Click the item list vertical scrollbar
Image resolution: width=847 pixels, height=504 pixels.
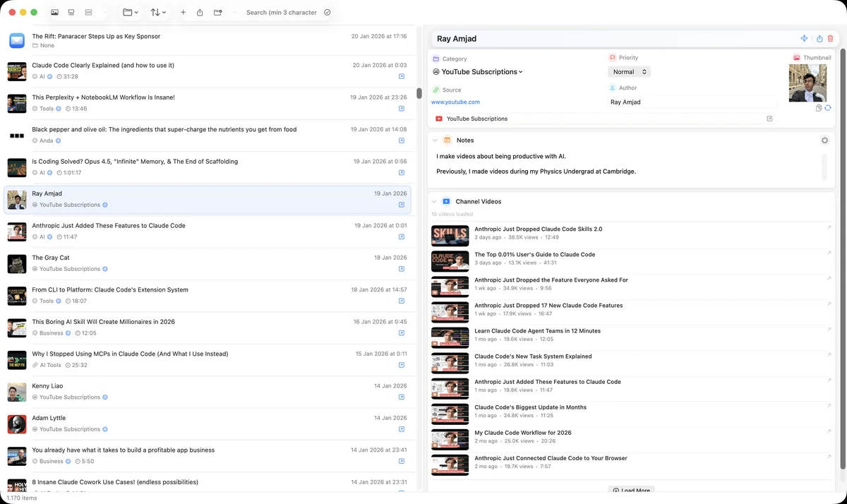tap(419, 92)
